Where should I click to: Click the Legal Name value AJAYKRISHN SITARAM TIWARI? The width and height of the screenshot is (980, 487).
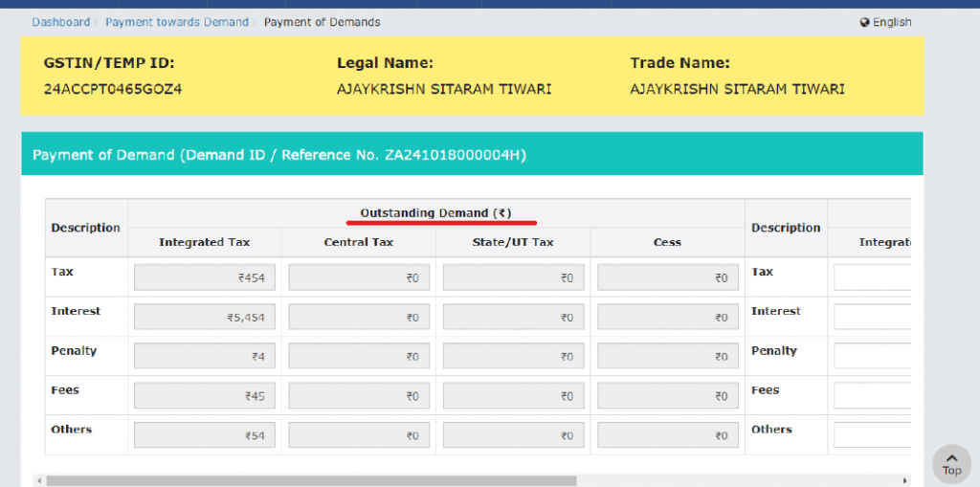[x=444, y=89]
